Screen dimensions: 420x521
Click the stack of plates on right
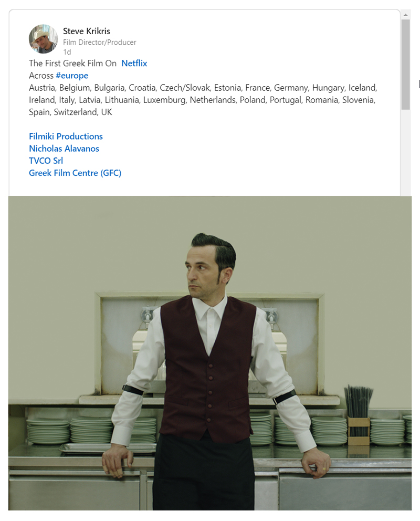point(387,432)
